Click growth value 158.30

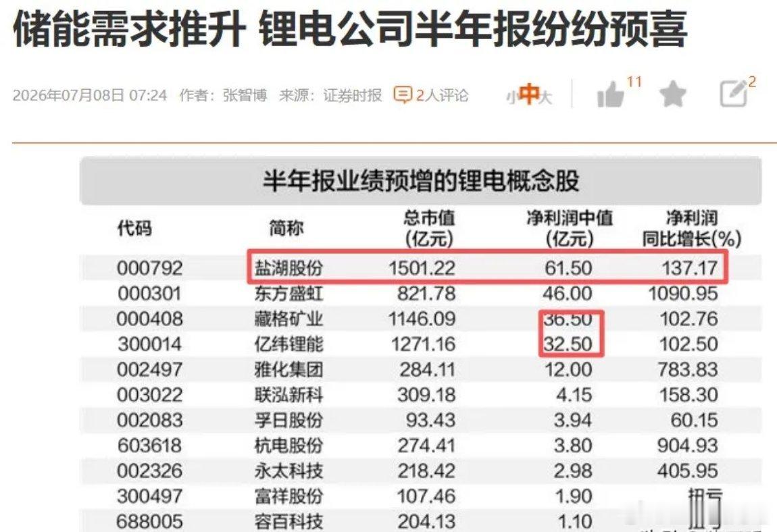click(688, 395)
